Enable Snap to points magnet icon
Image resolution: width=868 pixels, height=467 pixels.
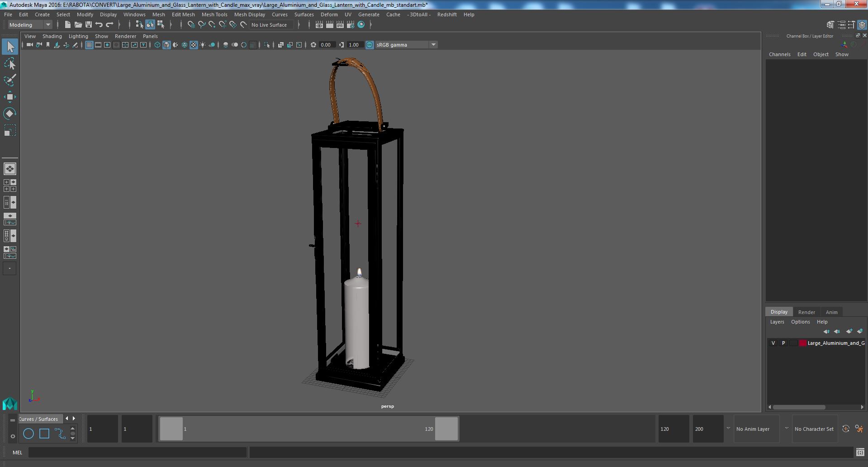(x=212, y=25)
